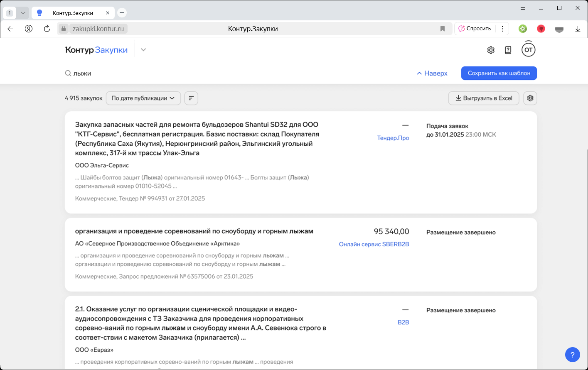Click the Контур Закупки logo

96,50
